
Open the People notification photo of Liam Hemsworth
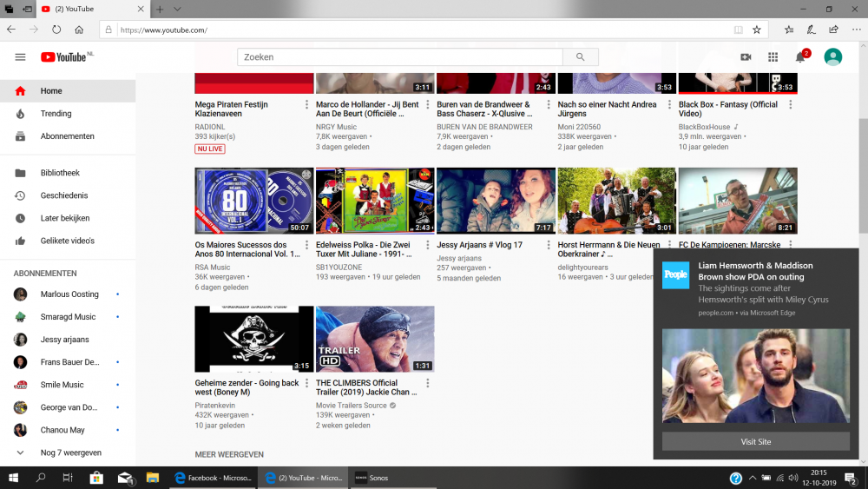(756, 376)
